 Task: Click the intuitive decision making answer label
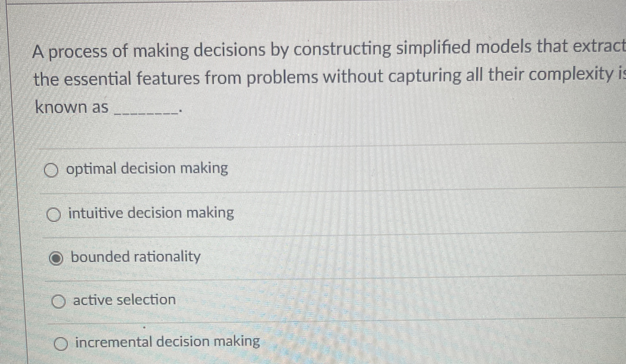[x=151, y=214]
